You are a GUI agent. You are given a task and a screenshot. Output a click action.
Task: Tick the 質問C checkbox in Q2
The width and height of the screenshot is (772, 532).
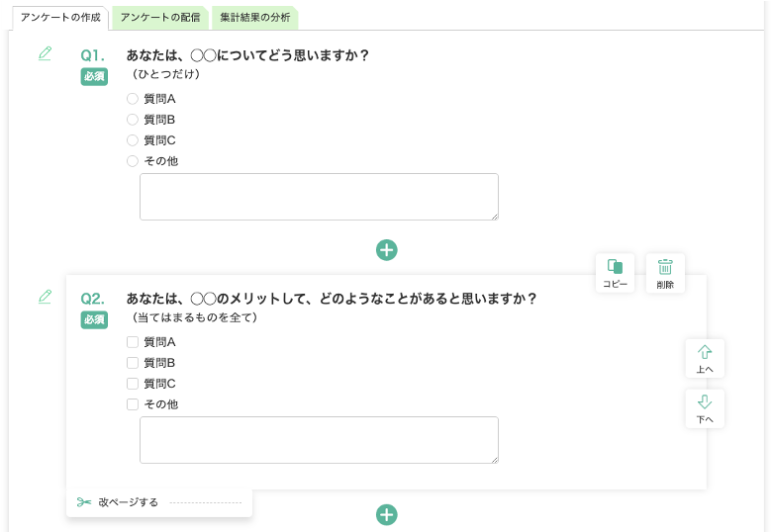[x=133, y=384]
